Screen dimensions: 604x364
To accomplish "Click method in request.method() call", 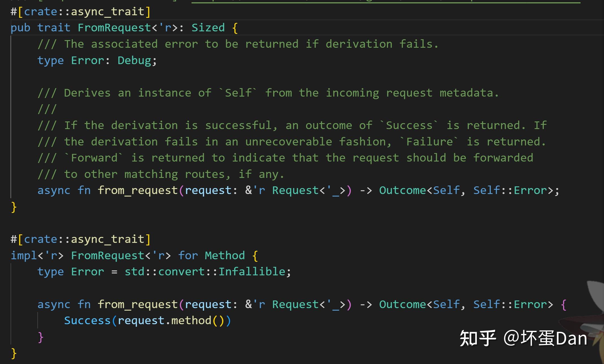I will point(191,321).
